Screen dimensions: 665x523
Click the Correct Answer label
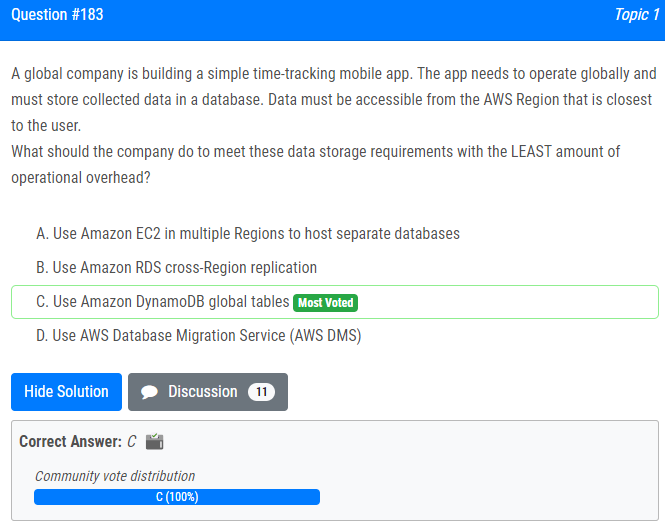pos(70,442)
